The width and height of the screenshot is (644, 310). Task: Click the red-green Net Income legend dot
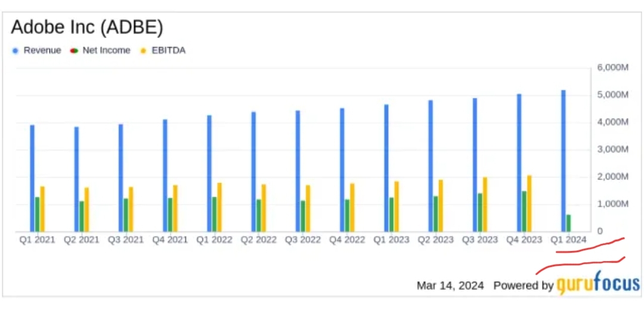coord(75,51)
